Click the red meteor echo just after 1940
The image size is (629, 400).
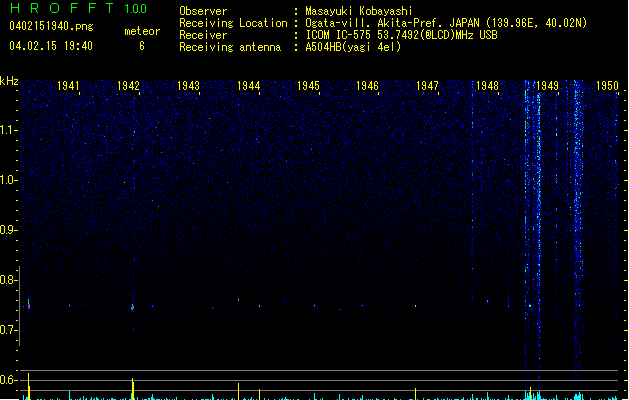click(x=28, y=306)
